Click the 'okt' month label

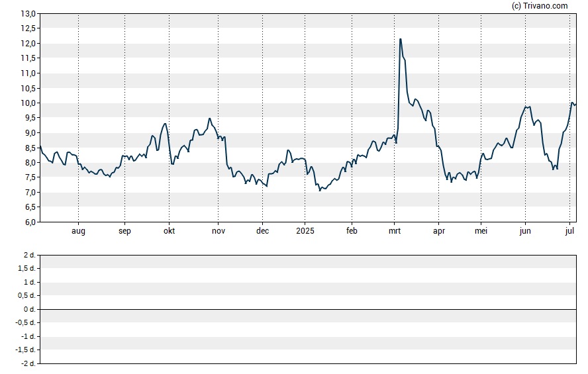(169, 231)
